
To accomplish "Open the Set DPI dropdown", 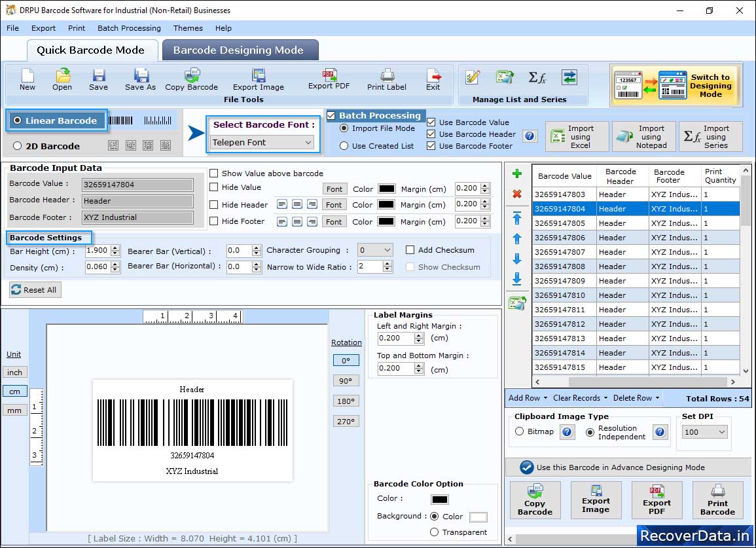I will click(x=704, y=431).
